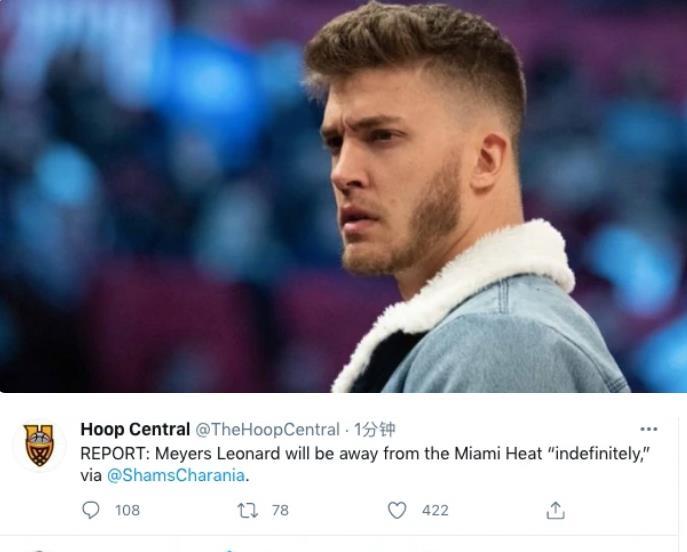This screenshot has width=687, height=552.
Task: Open the three-dot more options menu
Action: 648,429
